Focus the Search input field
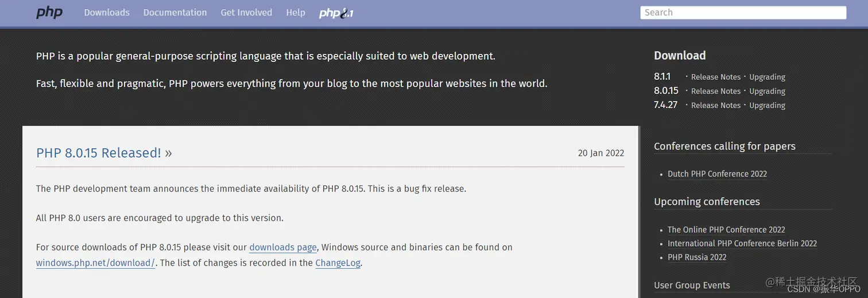 click(743, 13)
